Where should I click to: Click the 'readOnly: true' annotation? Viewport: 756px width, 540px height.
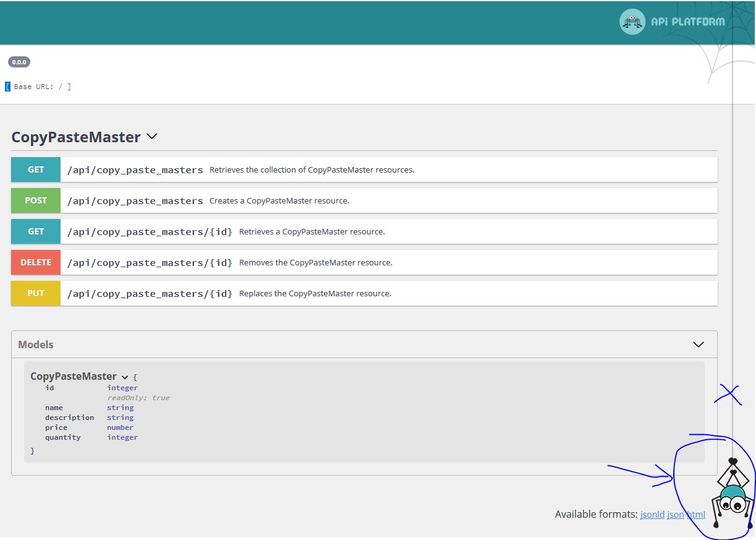[138, 398]
